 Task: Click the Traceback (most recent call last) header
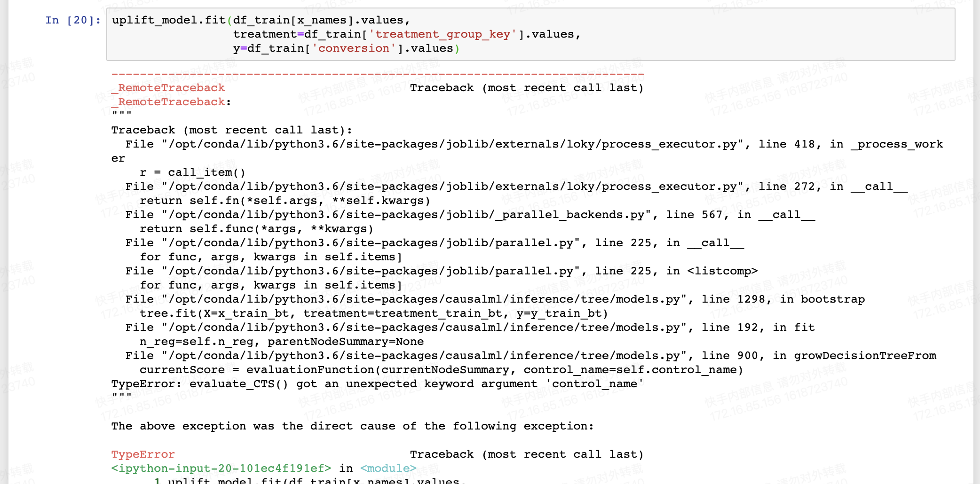(527, 88)
